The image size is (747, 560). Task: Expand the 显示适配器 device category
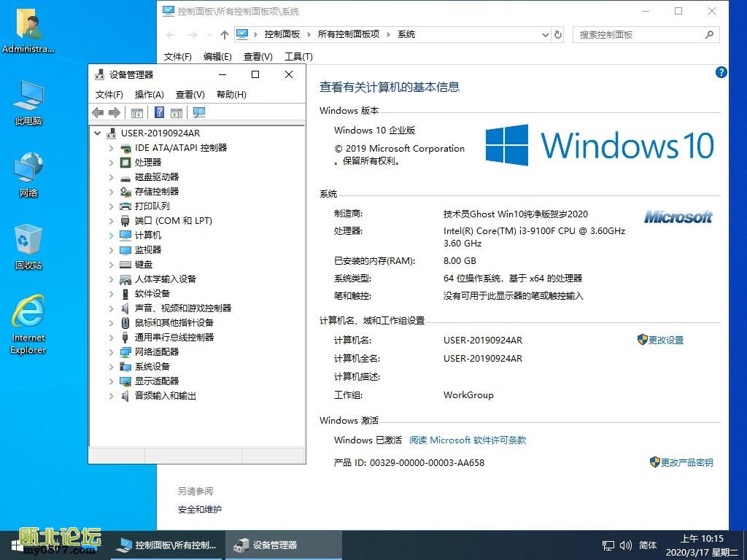point(111,381)
